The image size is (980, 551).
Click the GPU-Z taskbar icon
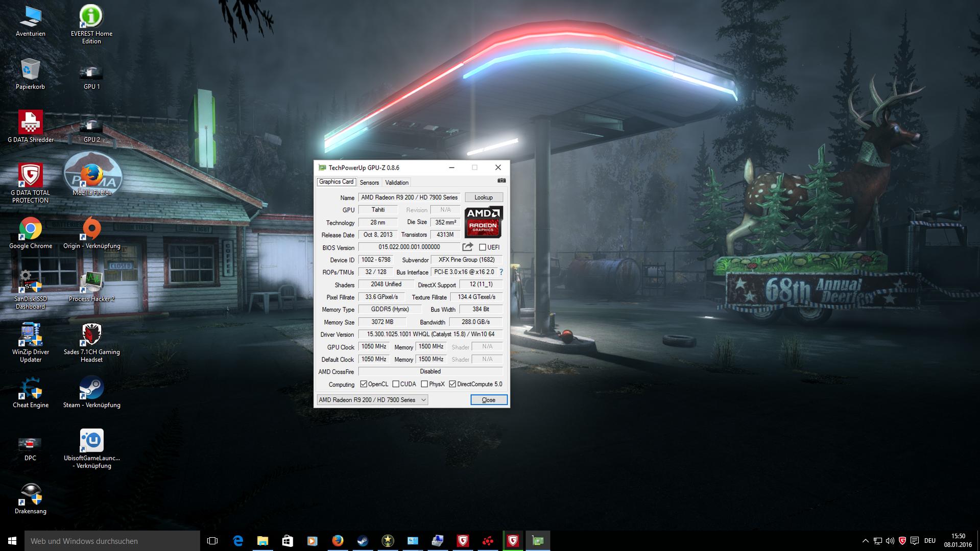click(x=538, y=541)
